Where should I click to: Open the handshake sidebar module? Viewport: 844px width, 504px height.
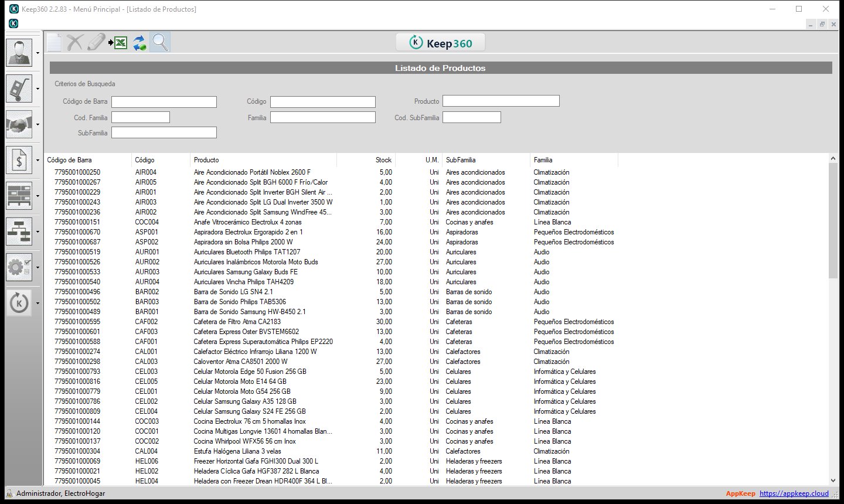click(x=19, y=124)
